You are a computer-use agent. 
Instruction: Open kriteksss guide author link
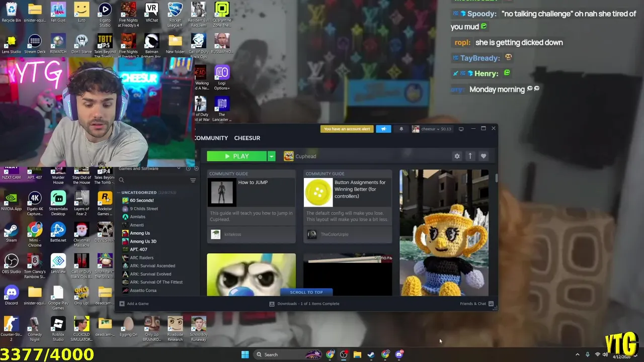click(232, 234)
